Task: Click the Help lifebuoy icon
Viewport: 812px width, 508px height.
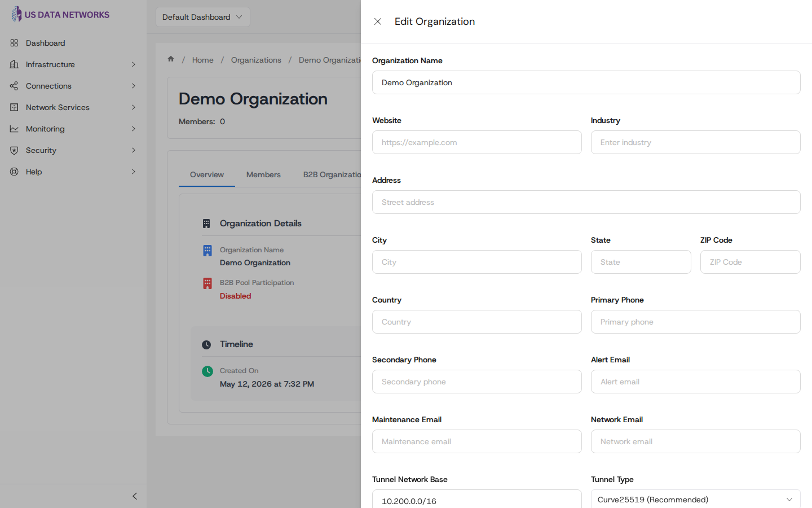Action: [14, 172]
